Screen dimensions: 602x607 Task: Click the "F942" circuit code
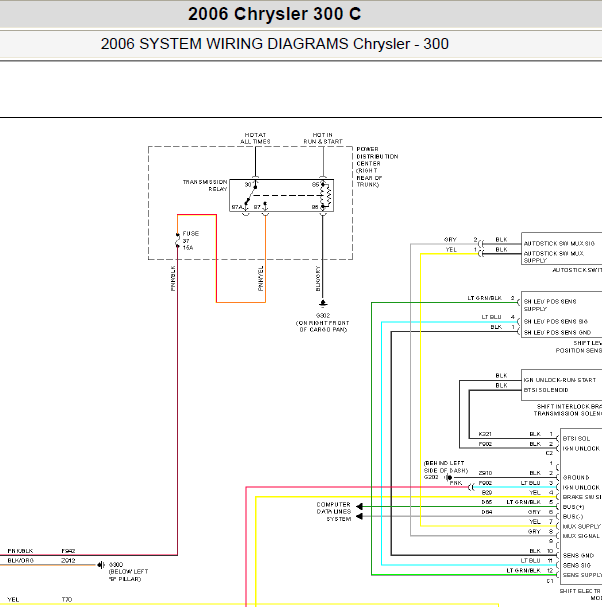[x=68, y=551]
